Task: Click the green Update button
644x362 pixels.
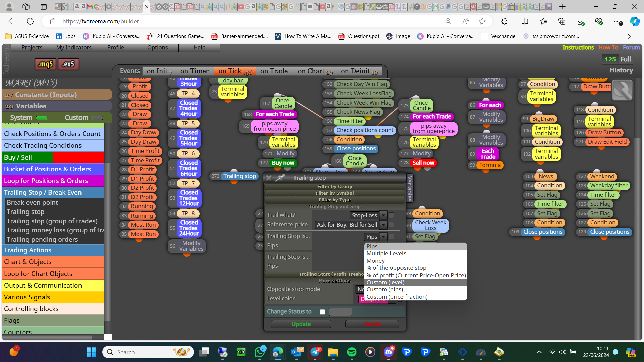Action: (x=301, y=324)
